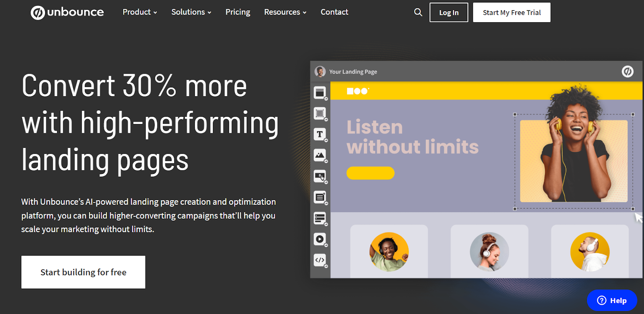The width and height of the screenshot is (644, 314).
Task: Select the Text tool icon
Action: (x=320, y=134)
